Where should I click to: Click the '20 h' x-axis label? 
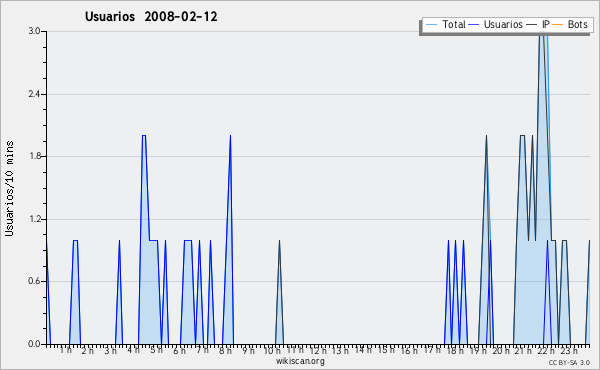[x=501, y=350]
